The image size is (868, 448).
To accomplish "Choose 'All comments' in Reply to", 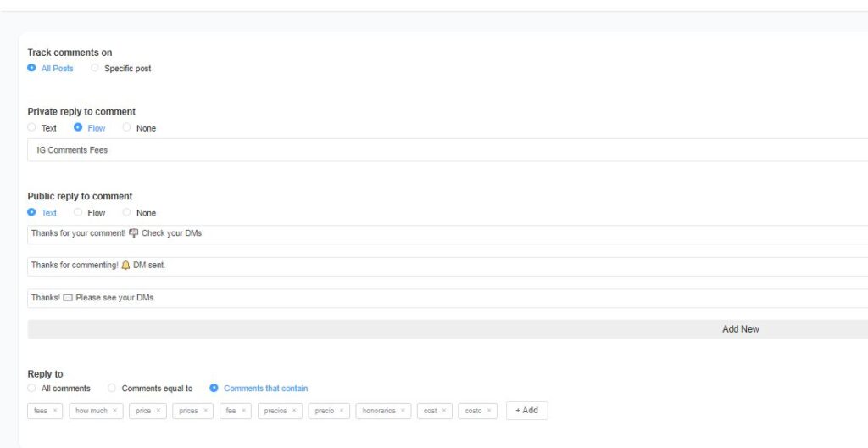I will 32,388.
